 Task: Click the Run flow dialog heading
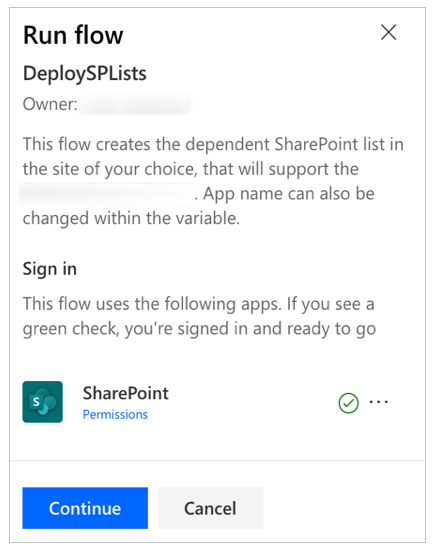(73, 35)
